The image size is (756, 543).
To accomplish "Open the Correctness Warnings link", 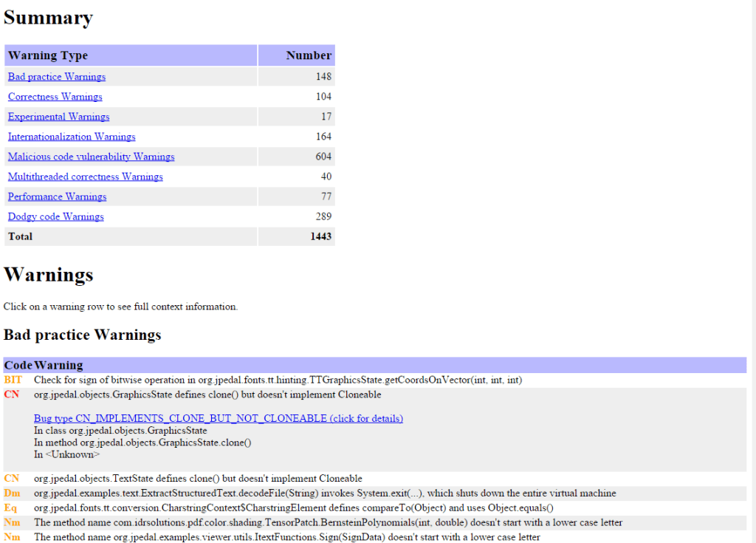I will (55, 97).
